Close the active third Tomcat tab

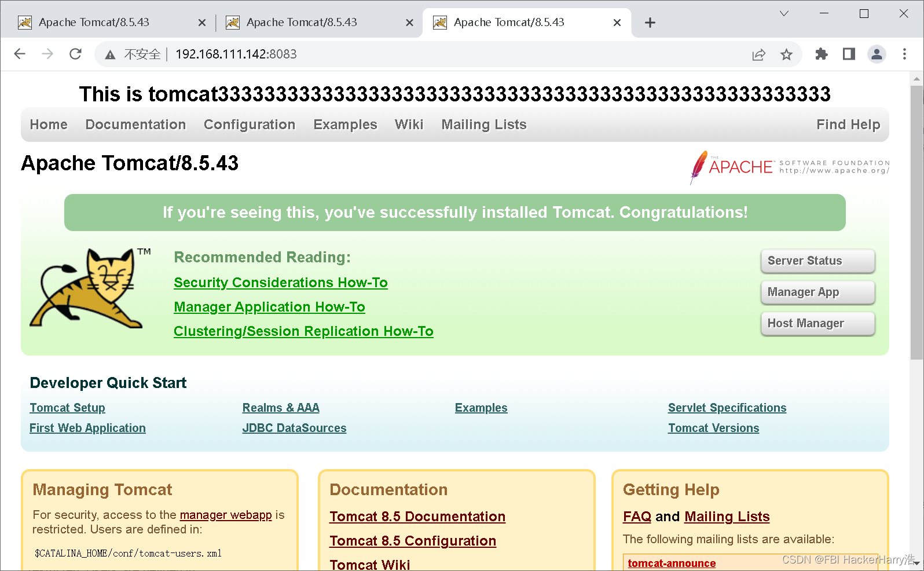[617, 23]
